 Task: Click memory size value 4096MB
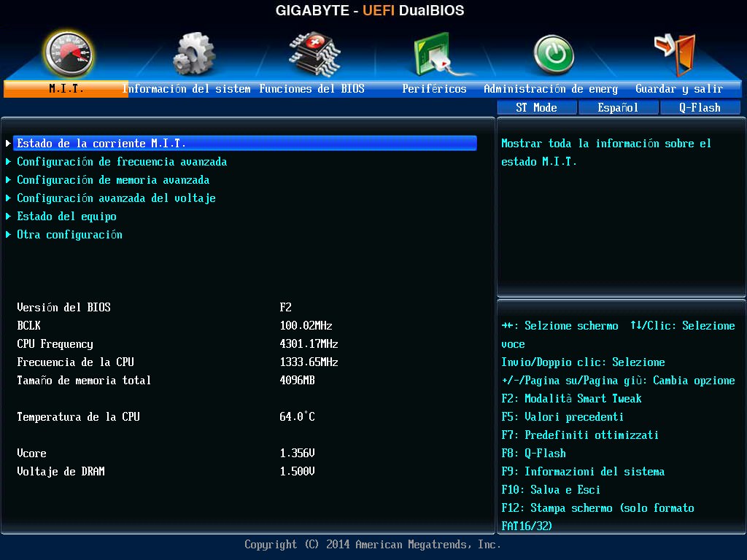point(298,381)
